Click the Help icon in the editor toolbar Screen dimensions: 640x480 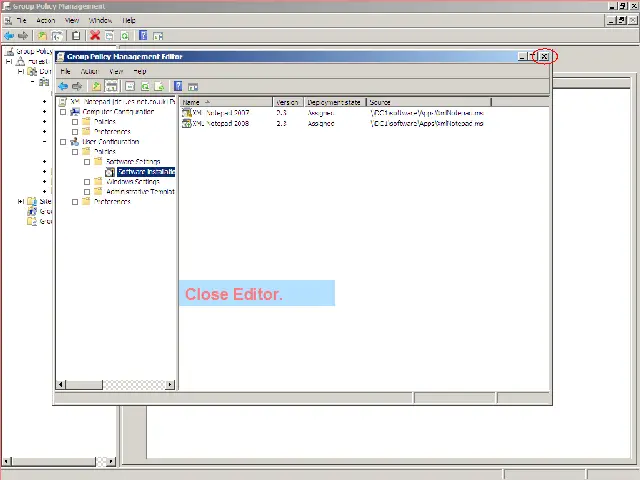point(178,87)
